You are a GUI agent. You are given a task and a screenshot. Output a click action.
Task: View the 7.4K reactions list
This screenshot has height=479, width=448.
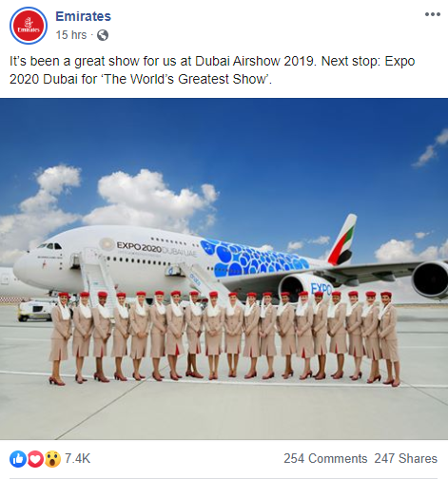(78, 458)
